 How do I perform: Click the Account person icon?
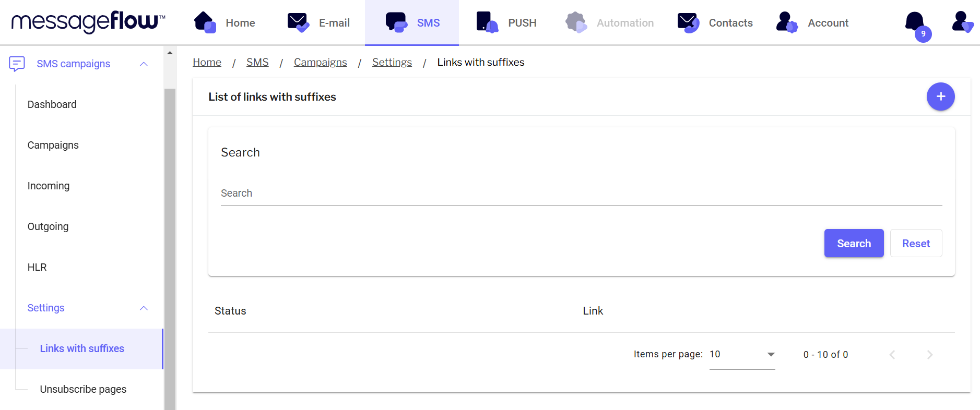click(786, 22)
